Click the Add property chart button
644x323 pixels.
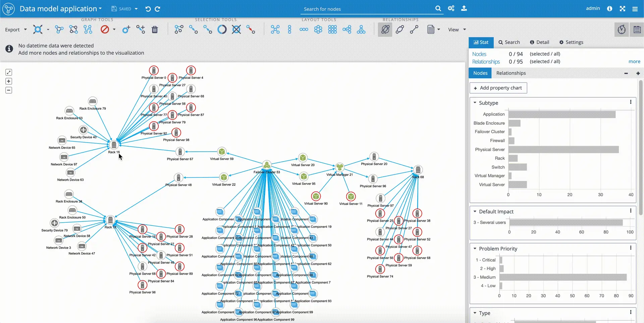(x=498, y=88)
